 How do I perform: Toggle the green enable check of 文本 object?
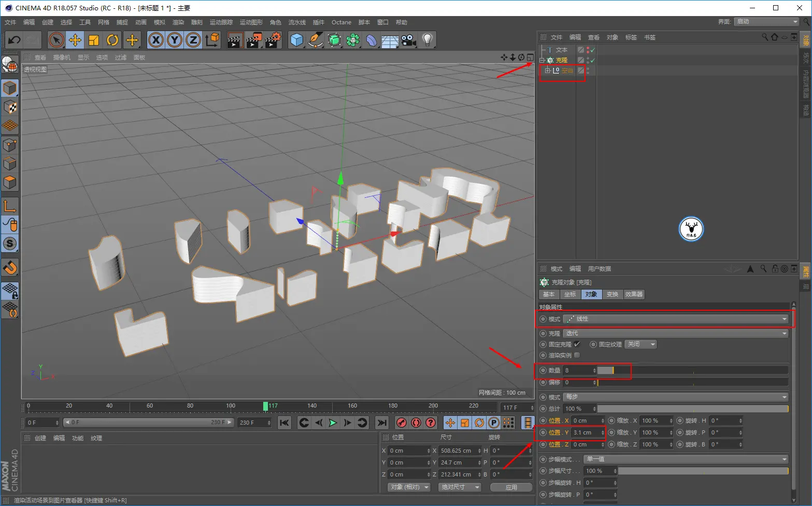592,50
